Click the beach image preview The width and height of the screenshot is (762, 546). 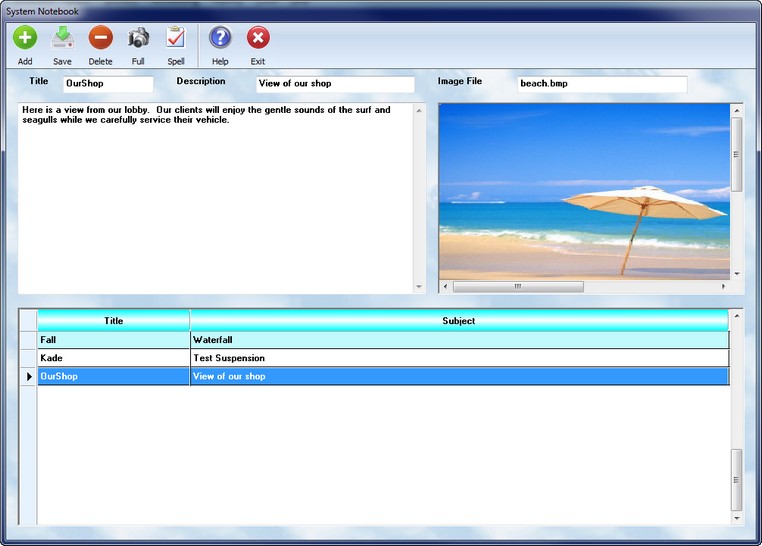(x=584, y=190)
